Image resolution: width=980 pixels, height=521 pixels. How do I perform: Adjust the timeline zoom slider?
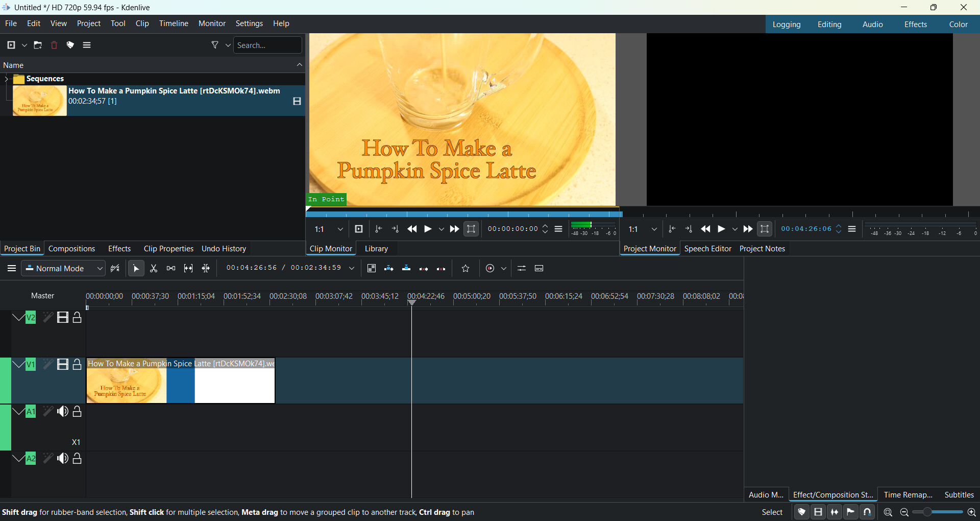coord(938,512)
